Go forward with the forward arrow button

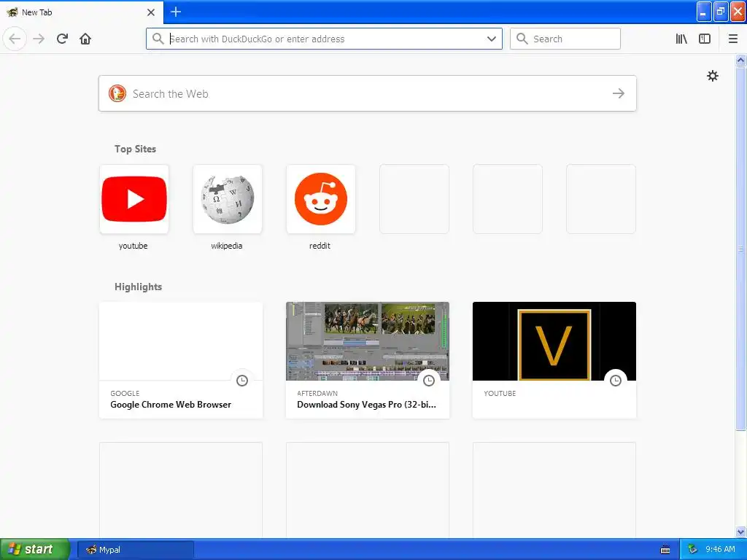point(39,39)
